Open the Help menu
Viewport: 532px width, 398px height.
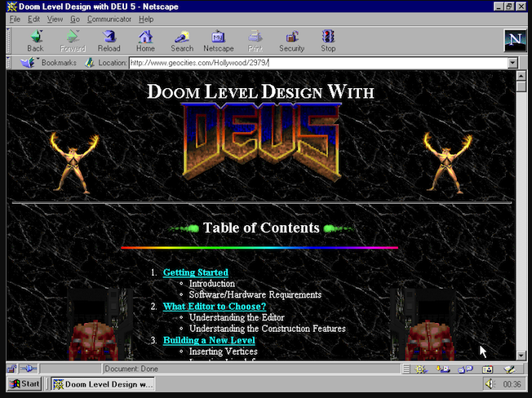tap(146, 20)
